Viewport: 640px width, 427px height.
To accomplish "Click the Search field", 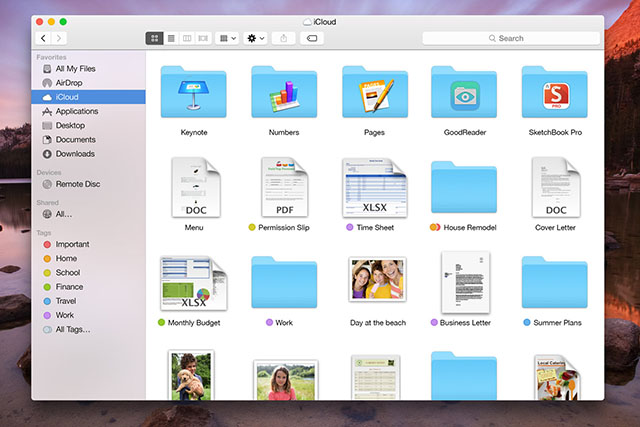I will (x=510, y=38).
